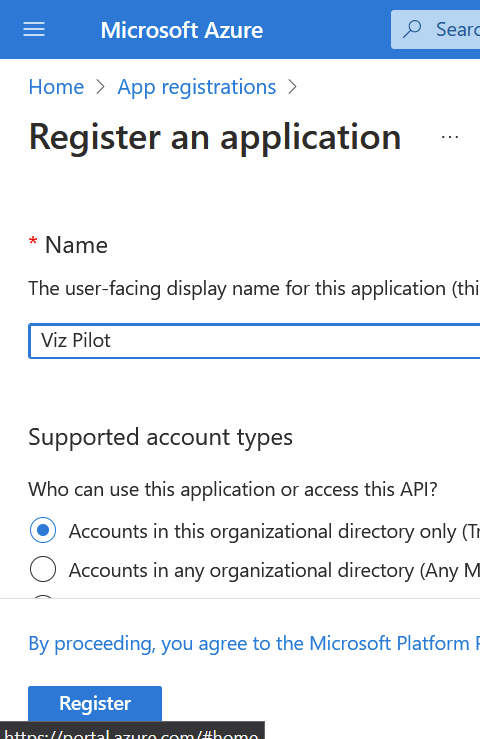Click the search magnifier icon

pos(412,29)
